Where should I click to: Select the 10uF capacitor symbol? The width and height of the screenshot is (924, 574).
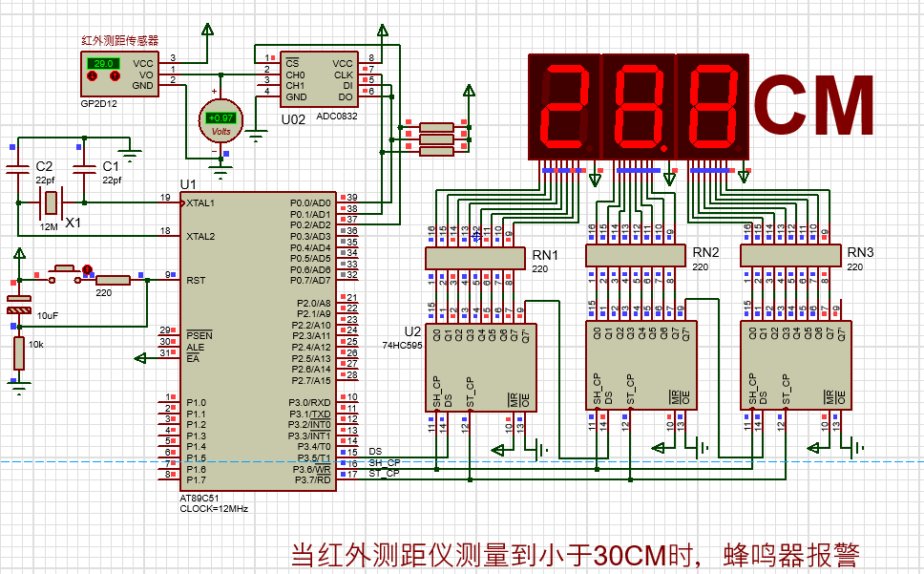19,304
